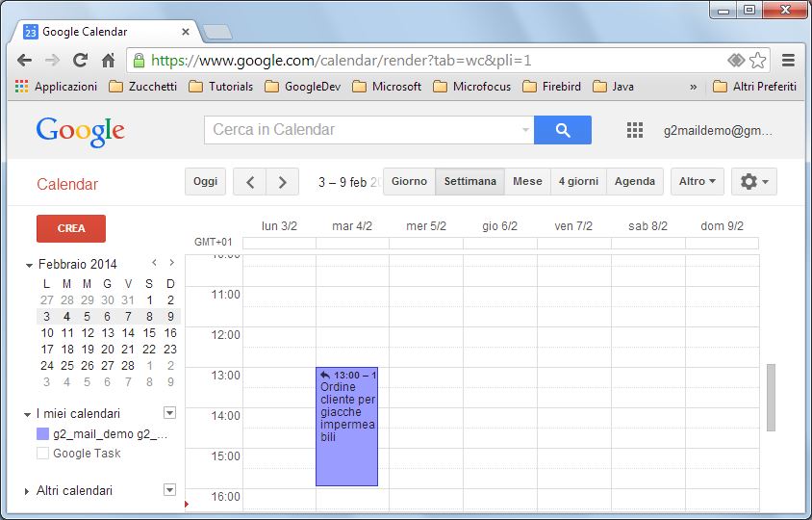The height and width of the screenshot is (520, 812).
Task: Click the blue magnifier search button
Action: (563, 130)
